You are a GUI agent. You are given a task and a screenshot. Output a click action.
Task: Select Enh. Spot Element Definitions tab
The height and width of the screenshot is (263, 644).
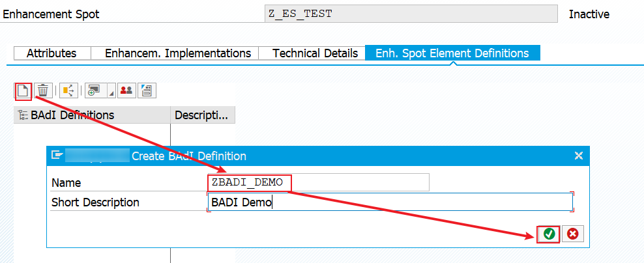click(x=452, y=53)
